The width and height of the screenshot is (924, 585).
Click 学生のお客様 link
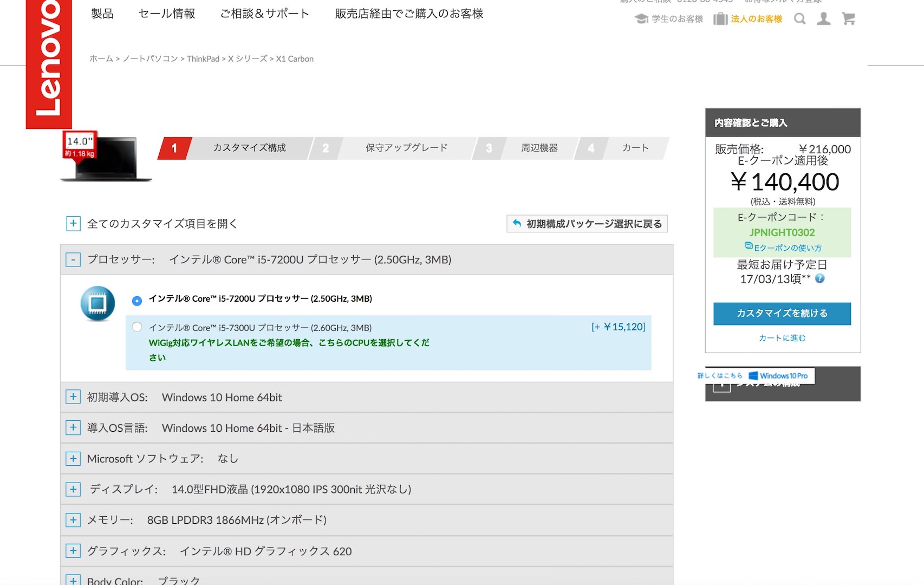[677, 19]
